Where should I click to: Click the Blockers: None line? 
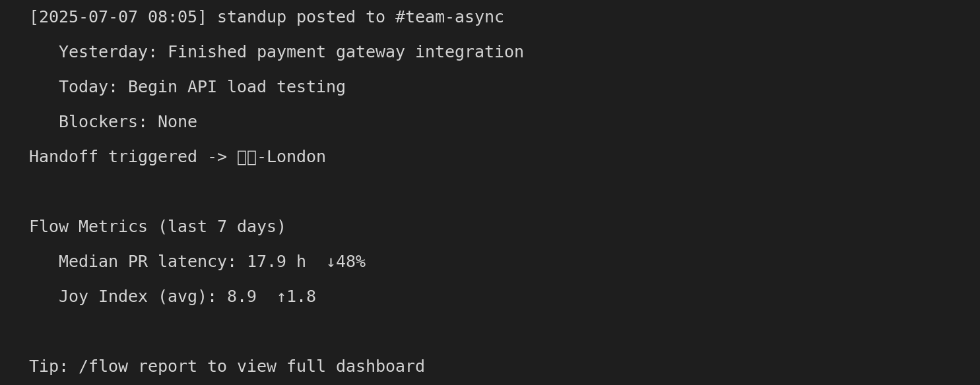pyautogui.click(x=128, y=123)
